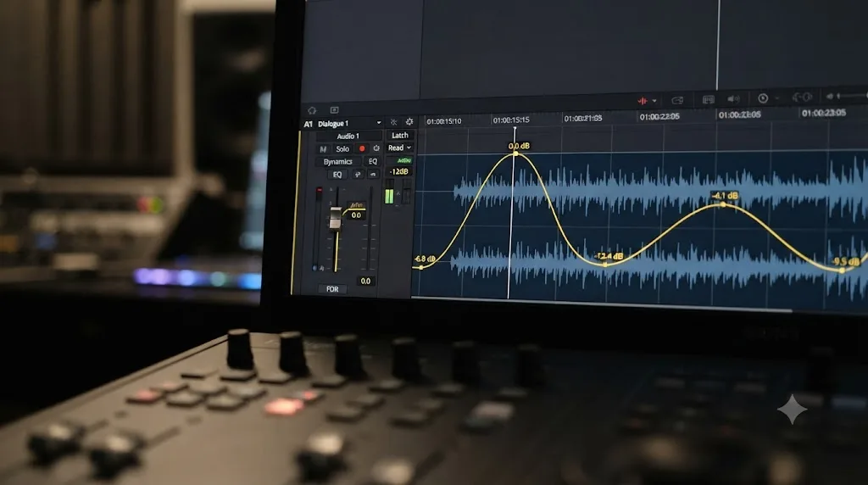868x485 pixels.
Task: Click the monitor volume slider at top right
Action: point(853,96)
